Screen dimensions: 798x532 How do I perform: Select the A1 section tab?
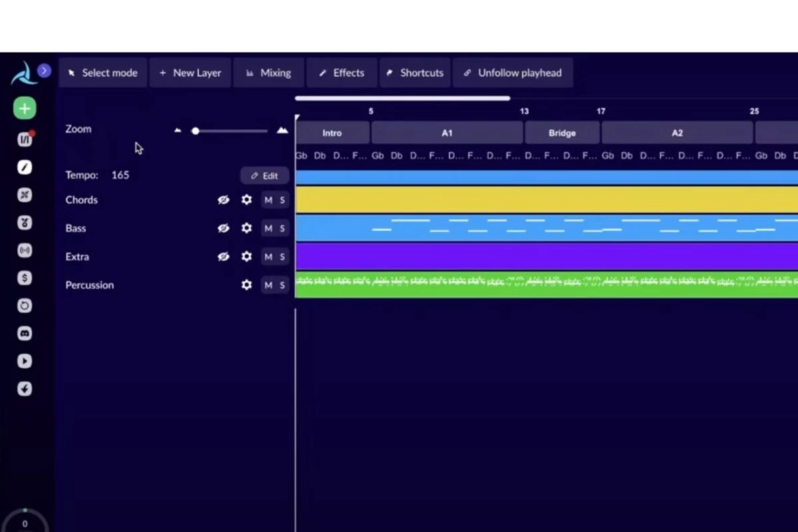[x=447, y=133]
